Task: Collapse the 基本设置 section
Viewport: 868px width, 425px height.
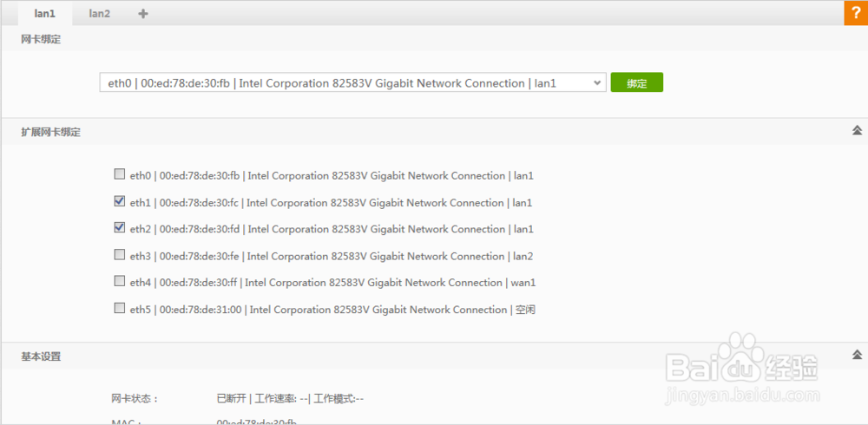Action: [857, 355]
